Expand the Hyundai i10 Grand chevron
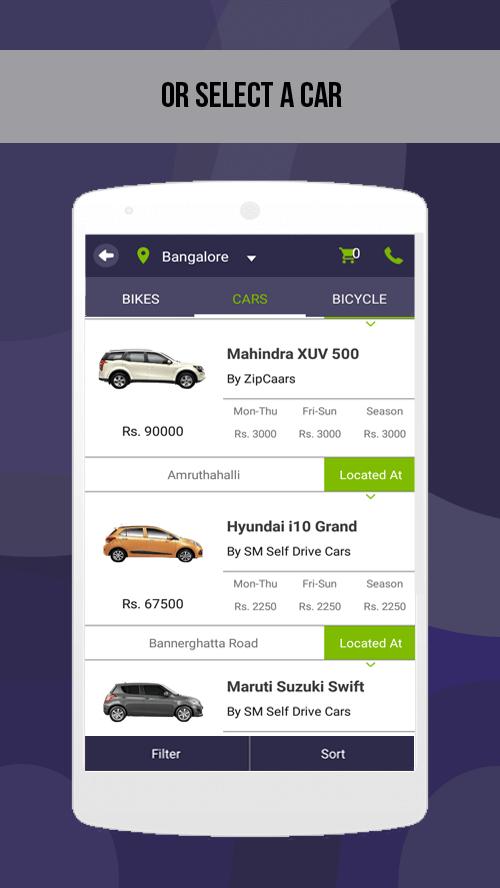The height and width of the screenshot is (888, 500). (x=370, y=497)
